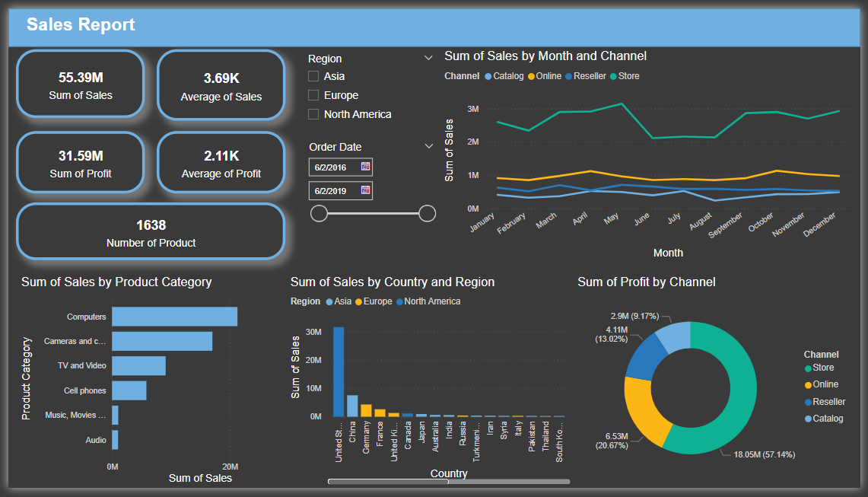Enable the Europe region filter checkbox
This screenshot has width=868, height=497.
(x=313, y=94)
